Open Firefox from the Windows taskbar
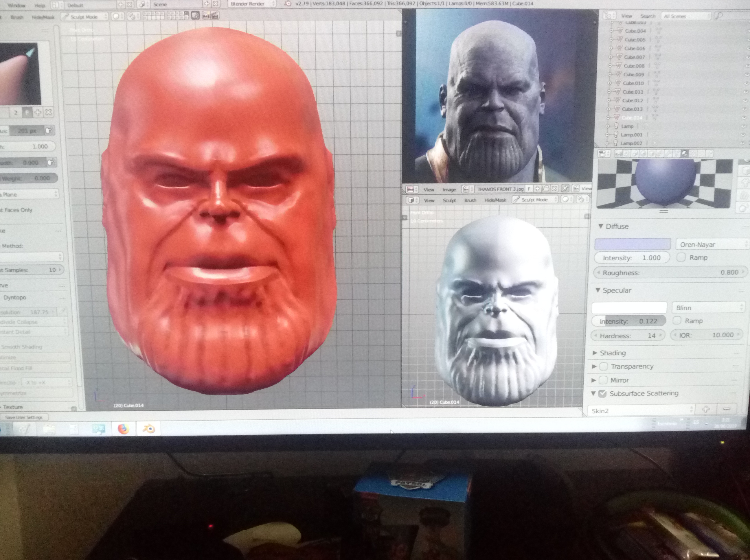Image resolution: width=750 pixels, height=560 pixels. [124, 429]
